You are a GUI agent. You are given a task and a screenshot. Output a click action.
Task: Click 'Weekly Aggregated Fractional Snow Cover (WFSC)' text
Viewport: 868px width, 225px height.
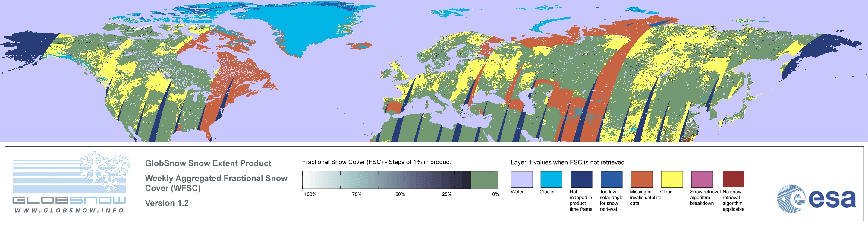216,183
